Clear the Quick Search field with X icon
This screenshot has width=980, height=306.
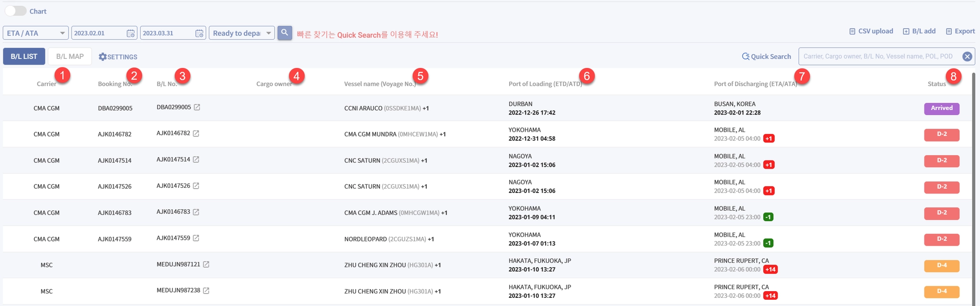[967, 57]
